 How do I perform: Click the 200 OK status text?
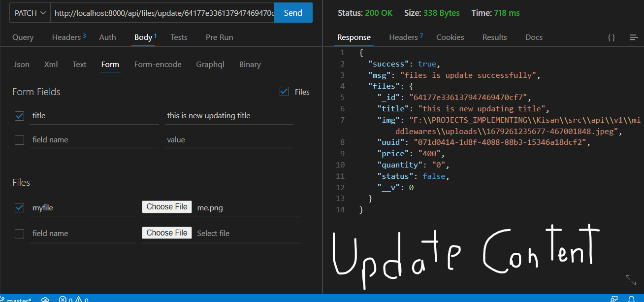click(379, 13)
